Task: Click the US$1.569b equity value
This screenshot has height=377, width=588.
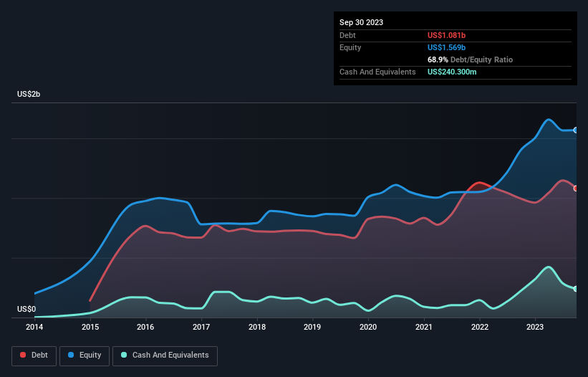Action: (446, 47)
